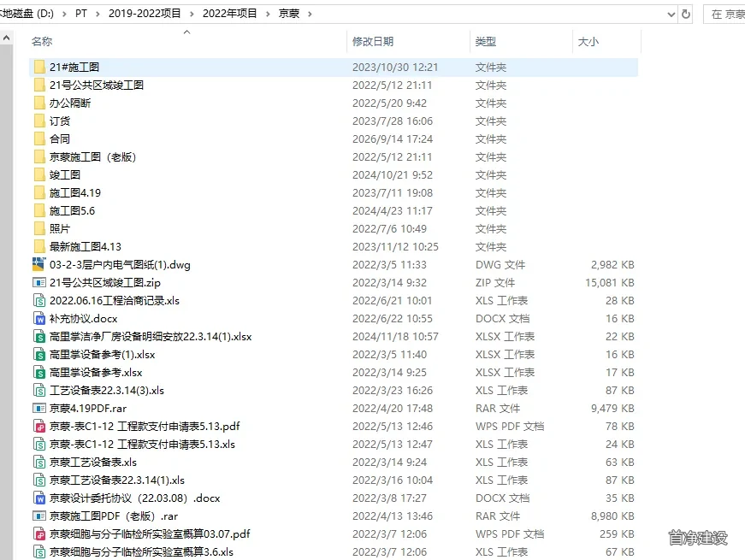Viewport: 745px width, 560px height.
Task: Click the date 2024/11/18 10:57
Action: [x=395, y=337]
